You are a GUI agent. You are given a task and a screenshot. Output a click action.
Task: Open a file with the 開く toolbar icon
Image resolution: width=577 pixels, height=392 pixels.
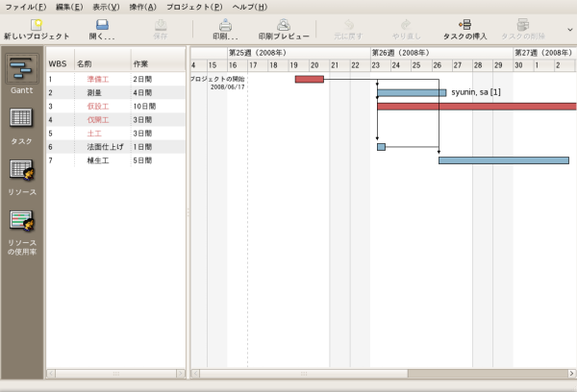[x=102, y=25]
